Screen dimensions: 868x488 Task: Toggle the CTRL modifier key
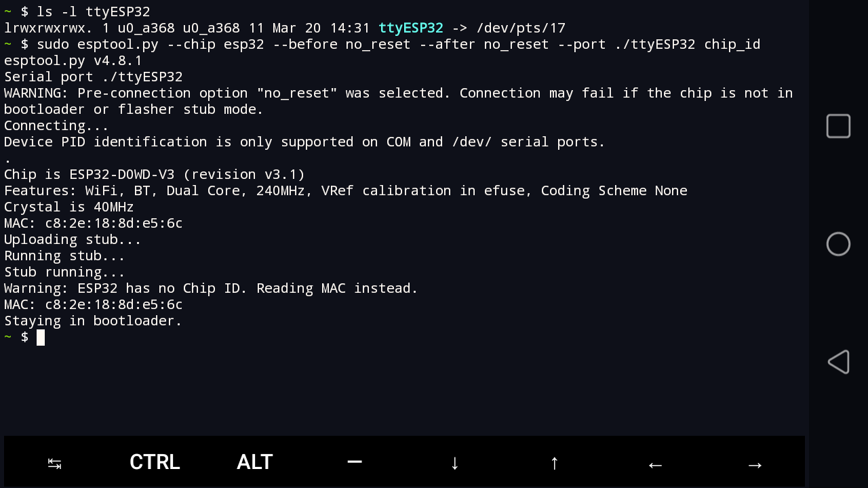[155, 462]
